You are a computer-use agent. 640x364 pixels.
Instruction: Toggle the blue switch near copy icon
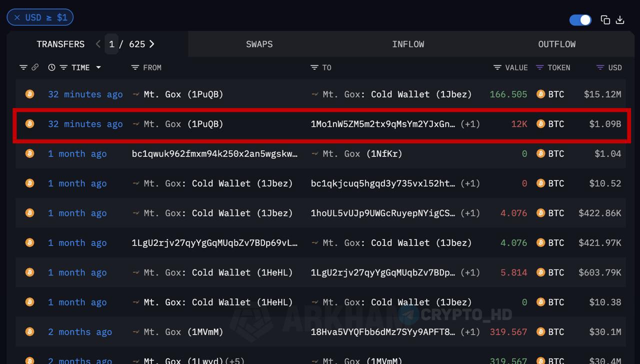pos(580,19)
